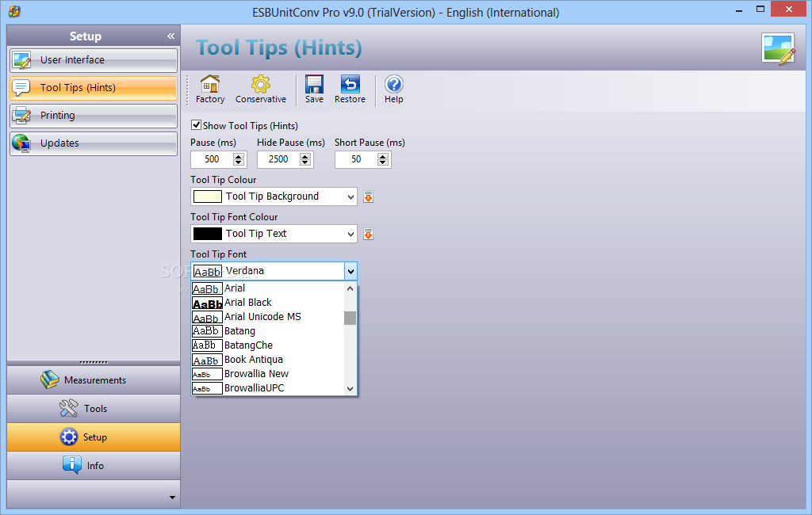Toggle the Show Tool Tips (Hints) checkbox
The width and height of the screenshot is (812, 515).
(x=197, y=125)
